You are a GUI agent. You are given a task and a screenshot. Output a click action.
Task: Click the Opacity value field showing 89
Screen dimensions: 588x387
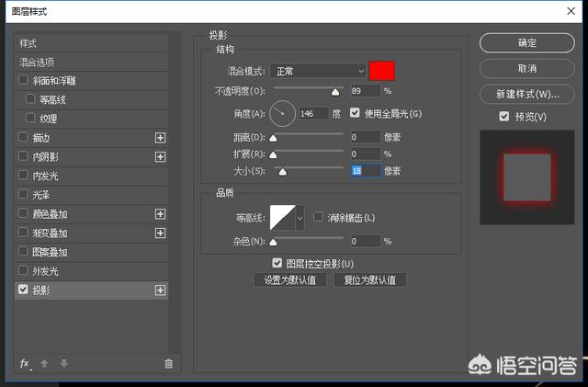point(366,91)
